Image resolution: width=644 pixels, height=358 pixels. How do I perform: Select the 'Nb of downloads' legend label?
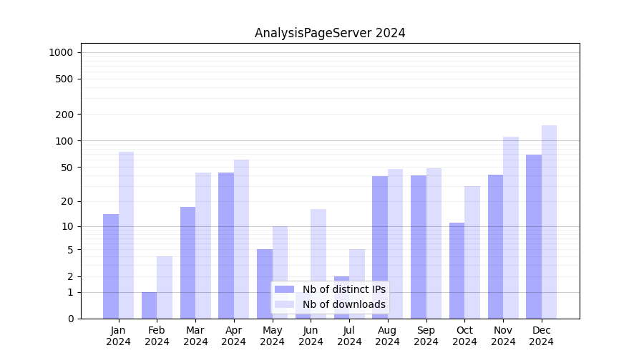pos(343,304)
